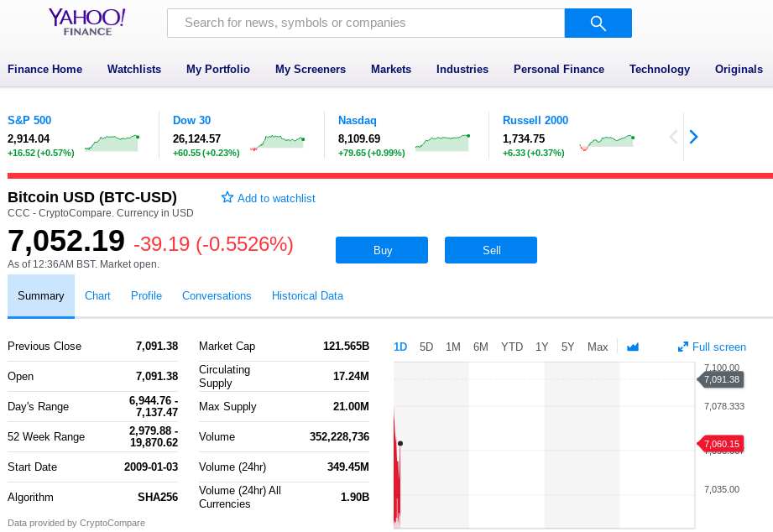Select the 5D chart range
The width and height of the screenshot is (773, 532).
[x=426, y=347]
